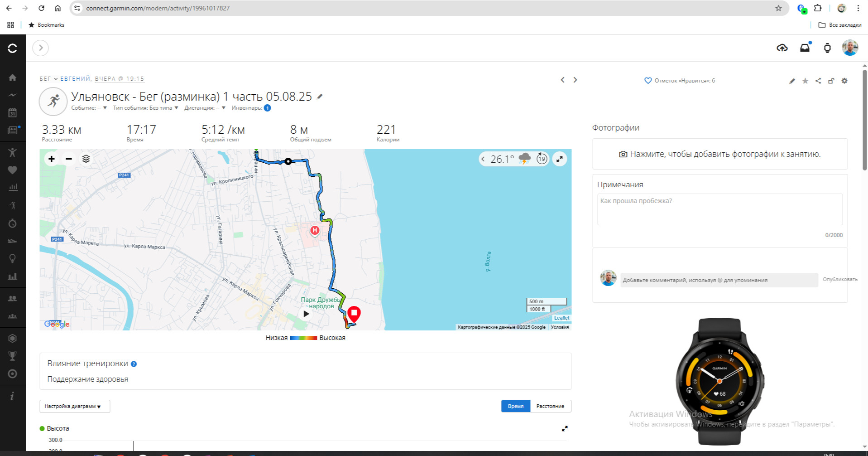Open the watch devices icon
The image size is (868, 456).
827,48
